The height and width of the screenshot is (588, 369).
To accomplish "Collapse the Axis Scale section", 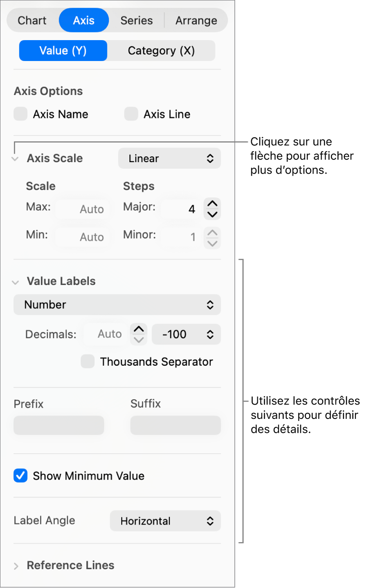I will [x=15, y=158].
